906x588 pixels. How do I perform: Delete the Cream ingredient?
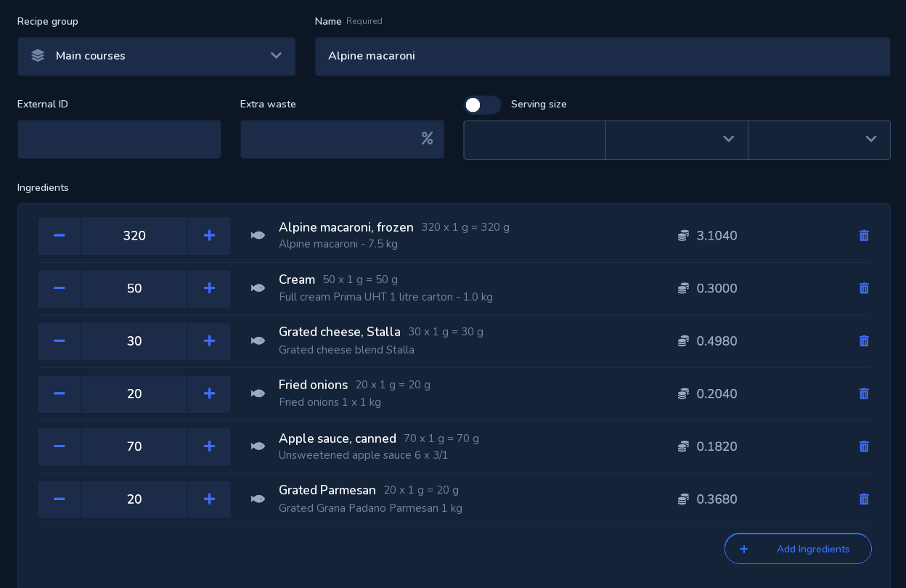[864, 288]
